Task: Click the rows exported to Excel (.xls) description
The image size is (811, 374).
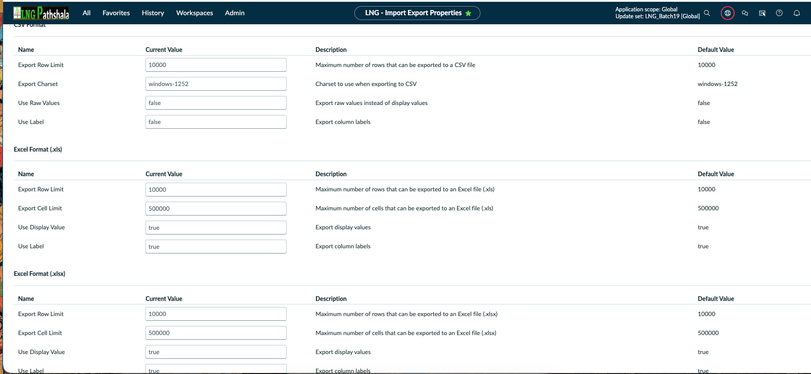Action: [x=405, y=189]
